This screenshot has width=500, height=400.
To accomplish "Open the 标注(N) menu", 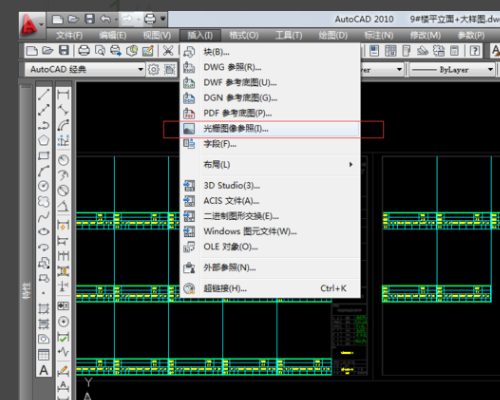I will (378, 35).
